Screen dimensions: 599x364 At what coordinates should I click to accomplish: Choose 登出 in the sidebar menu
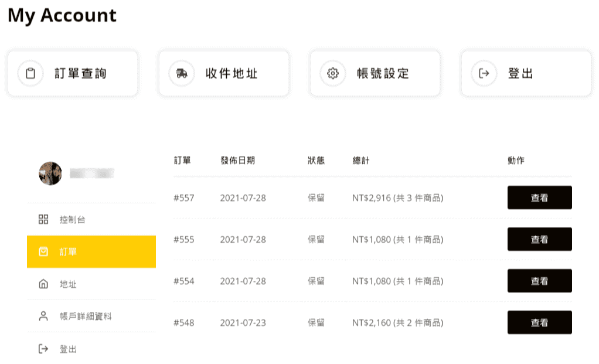(91, 349)
